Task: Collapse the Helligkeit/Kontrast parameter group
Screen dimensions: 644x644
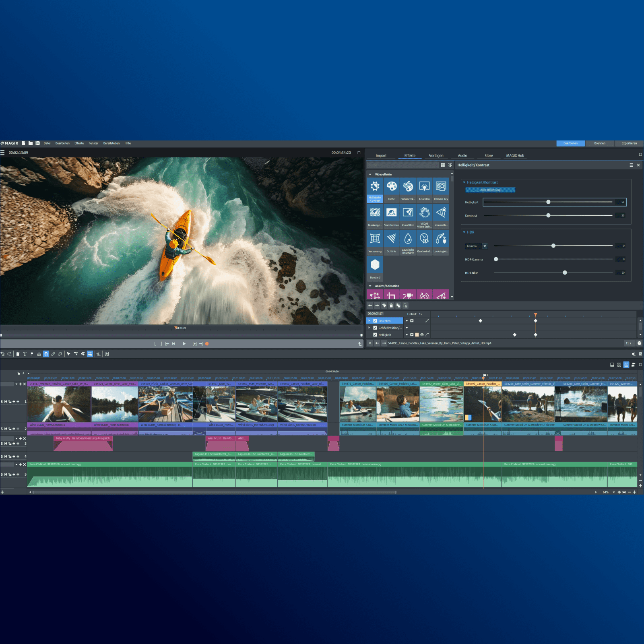Action: click(x=464, y=182)
